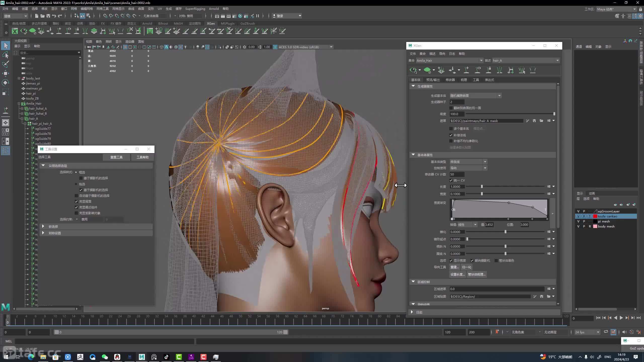644x362 pixels.
Task: Open File Explorer from the taskbar
Action: pyautogui.click(x=43, y=357)
